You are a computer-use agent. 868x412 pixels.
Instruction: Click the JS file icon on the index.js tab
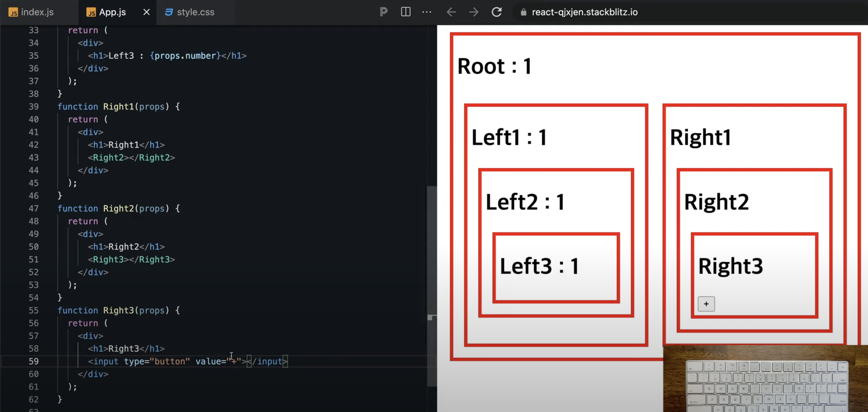(x=13, y=13)
